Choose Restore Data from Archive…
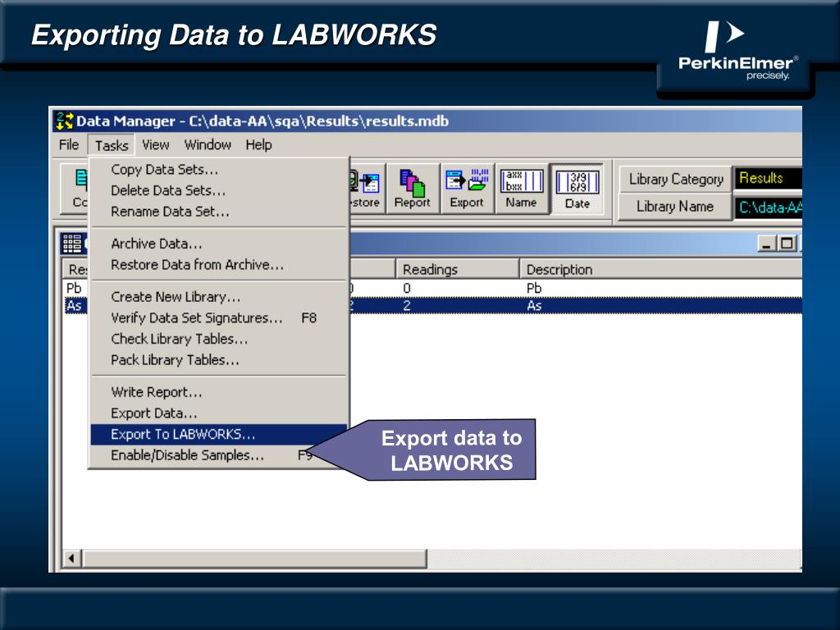Image resolution: width=840 pixels, height=630 pixels. pos(218,265)
